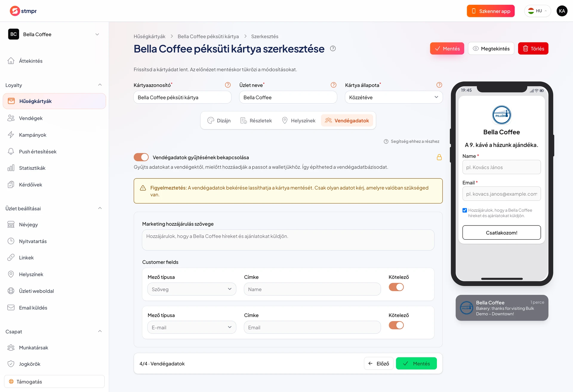
Task: Click the Támogatás support icon
Action: (11, 382)
